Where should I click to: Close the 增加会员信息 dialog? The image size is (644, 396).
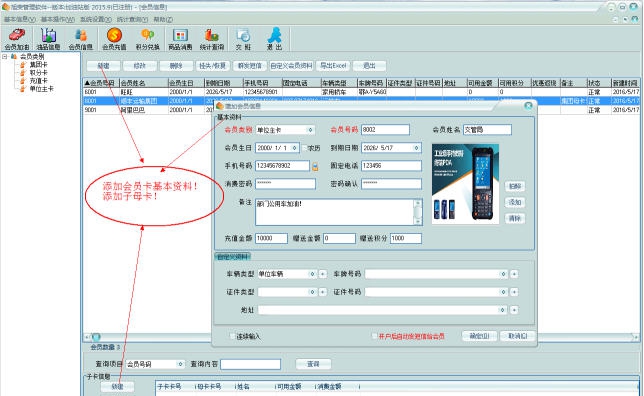pos(529,106)
